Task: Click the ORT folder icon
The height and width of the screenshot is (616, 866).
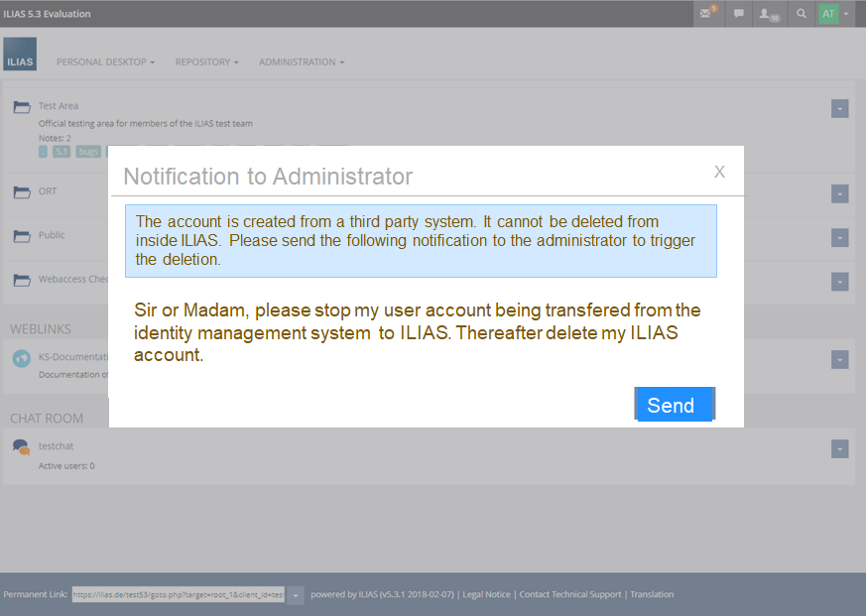Action: click(x=22, y=191)
